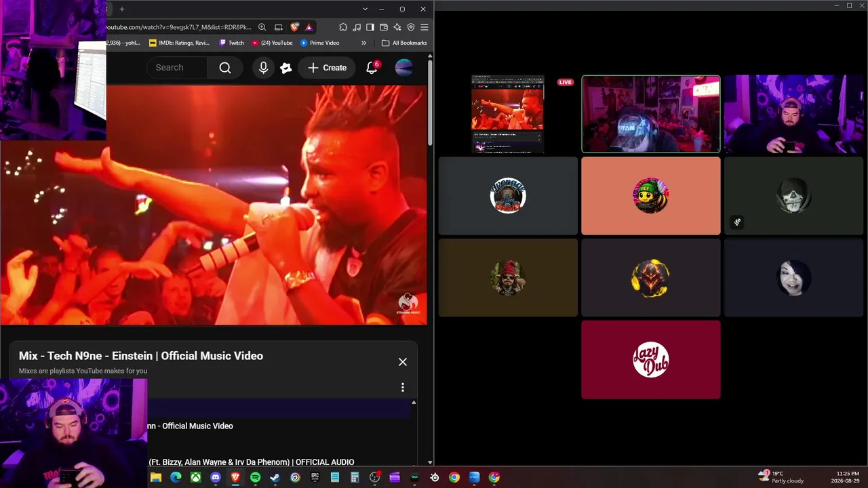Open the Prime Video bookmark

coord(319,43)
